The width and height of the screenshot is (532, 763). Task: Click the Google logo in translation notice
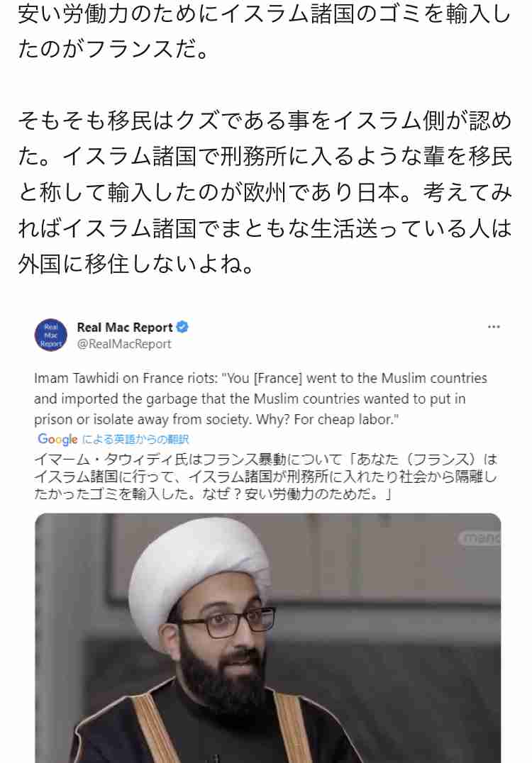click(57, 440)
